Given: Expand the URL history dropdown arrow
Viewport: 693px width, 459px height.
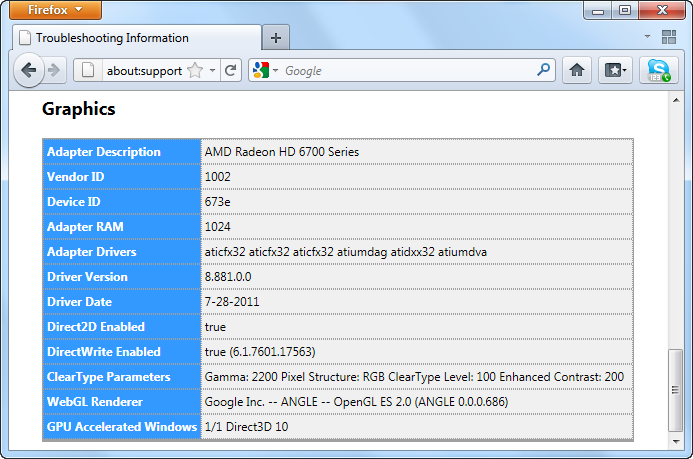Looking at the screenshot, I should click(x=213, y=70).
